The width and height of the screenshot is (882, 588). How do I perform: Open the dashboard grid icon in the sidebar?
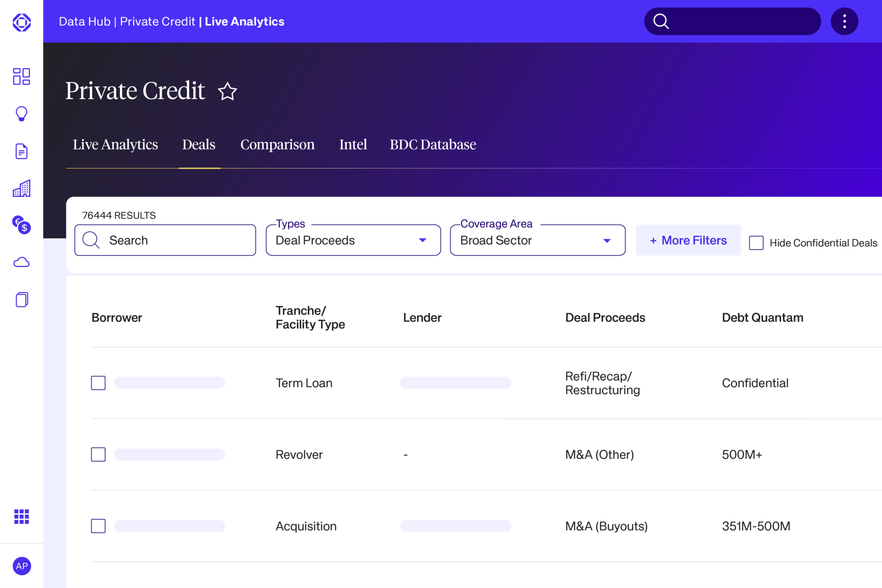[x=22, y=76]
